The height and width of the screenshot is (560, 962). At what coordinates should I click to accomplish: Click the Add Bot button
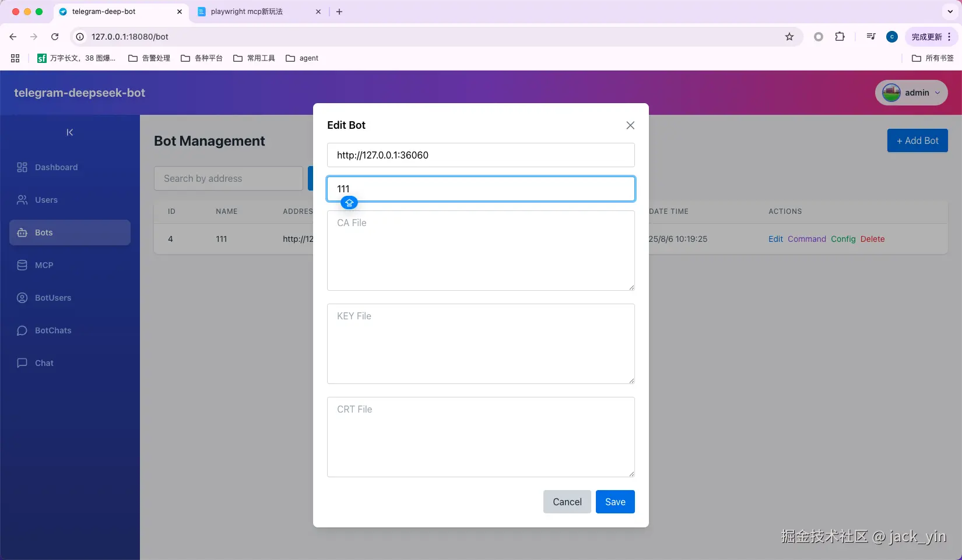tap(918, 140)
